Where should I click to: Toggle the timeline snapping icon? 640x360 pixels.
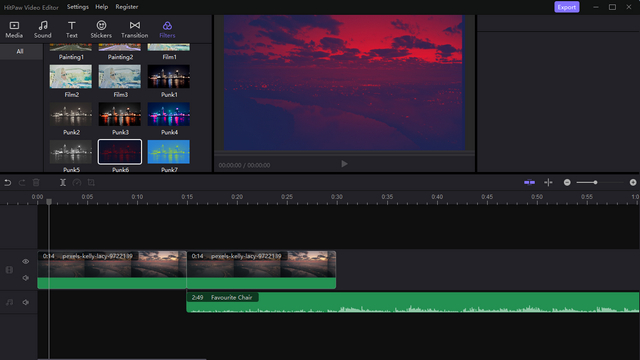[529, 182]
